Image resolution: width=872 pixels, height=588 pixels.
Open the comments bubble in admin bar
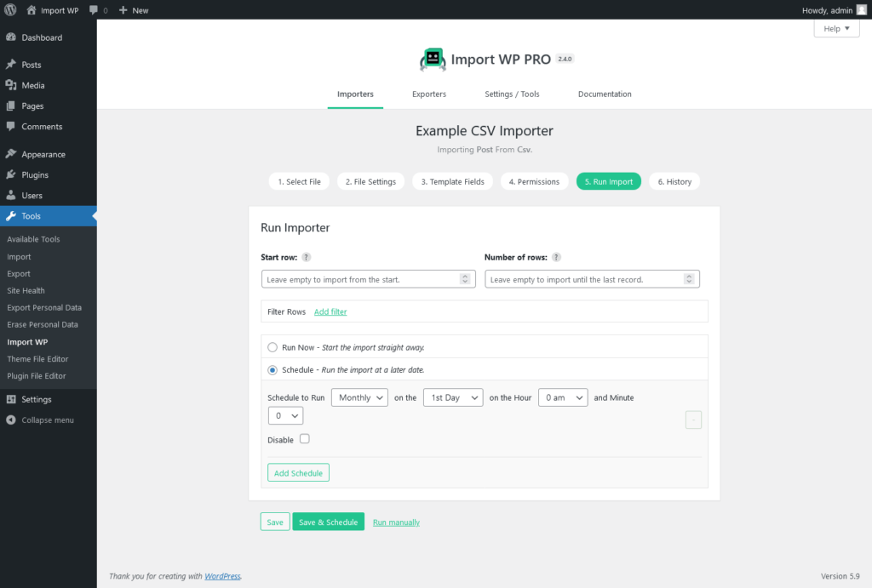(x=94, y=10)
